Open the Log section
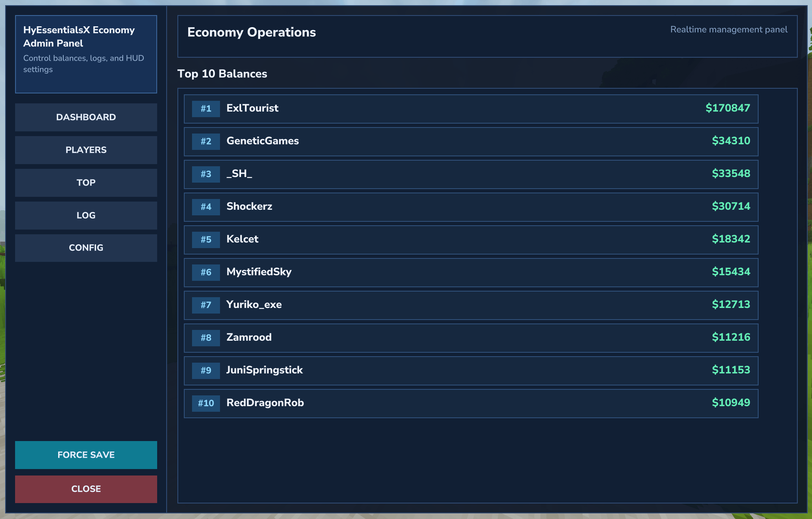 click(86, 215)
